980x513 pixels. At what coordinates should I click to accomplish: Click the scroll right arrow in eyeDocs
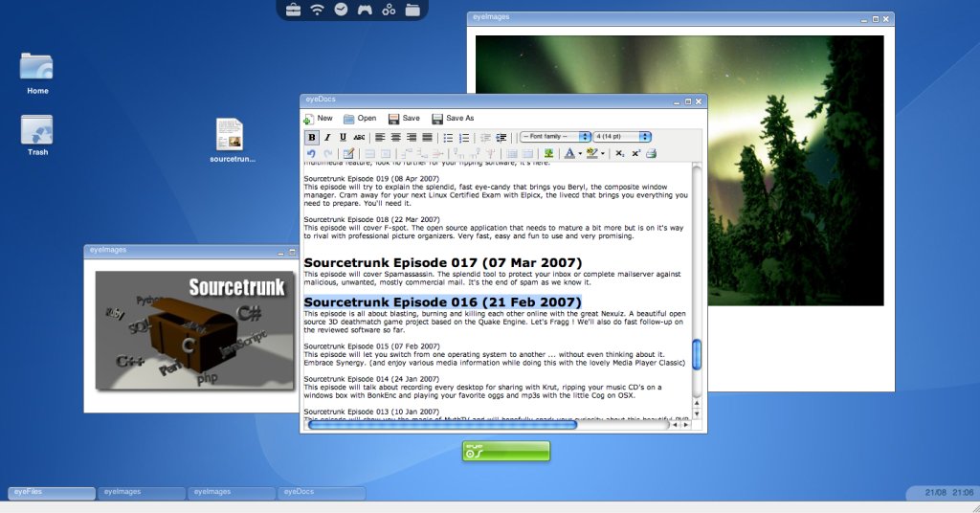(x=686, y=425)
